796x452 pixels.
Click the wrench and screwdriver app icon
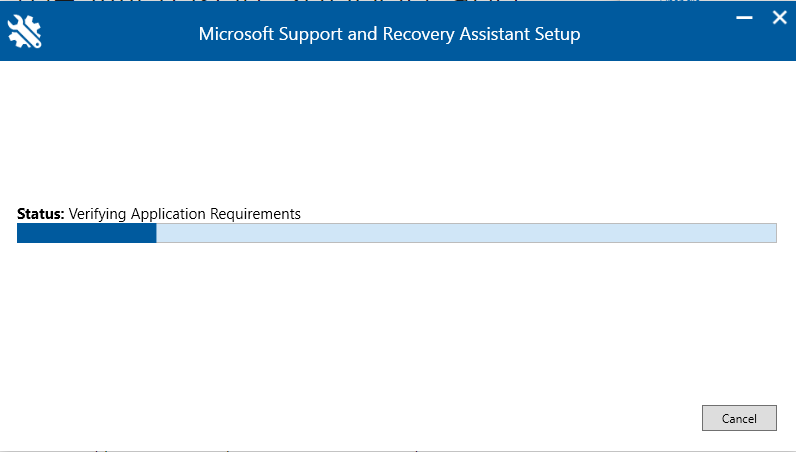(24, 33)
